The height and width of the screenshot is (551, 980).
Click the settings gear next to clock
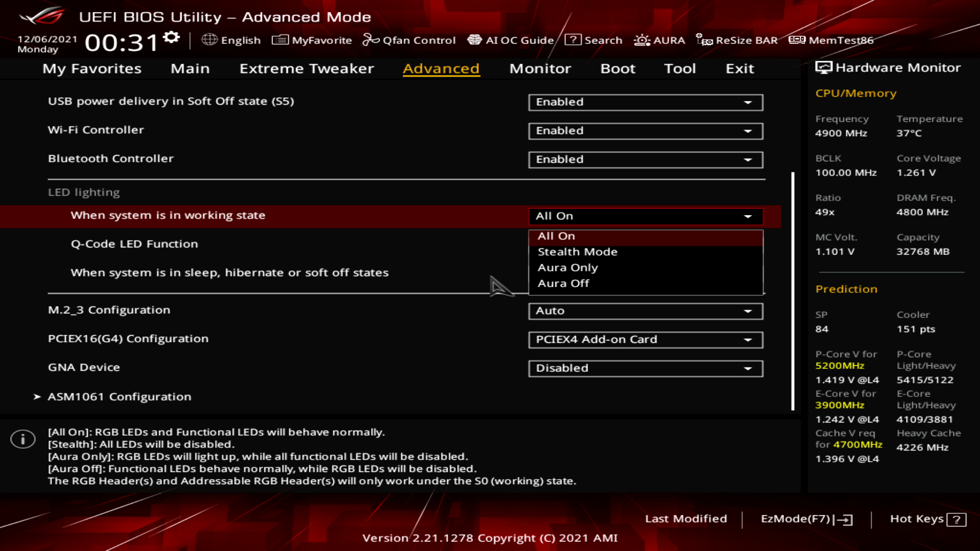(171, 37)
